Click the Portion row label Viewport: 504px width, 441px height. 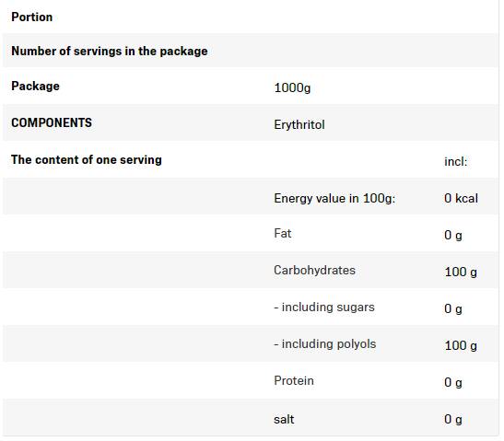(32, 17)
